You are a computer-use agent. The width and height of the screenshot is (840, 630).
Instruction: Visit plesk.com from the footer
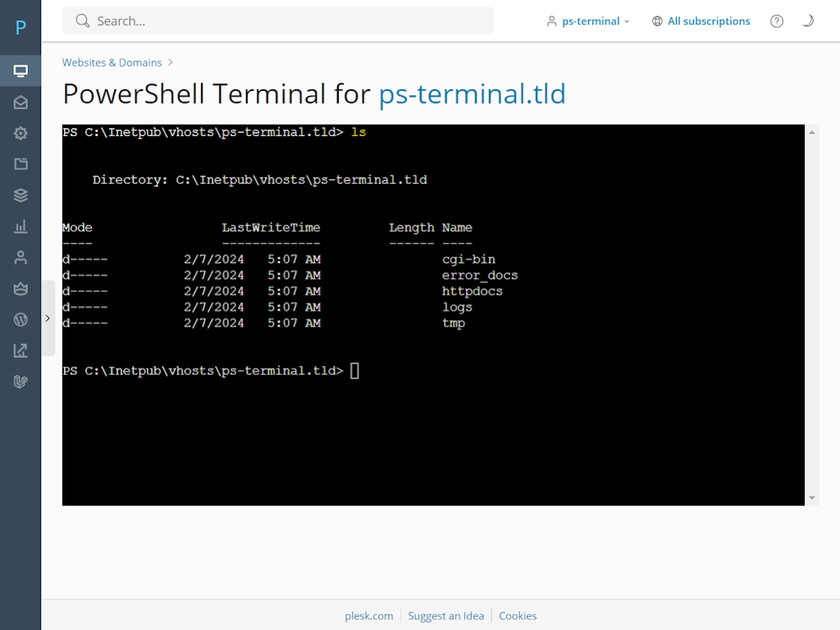[369, 615]
